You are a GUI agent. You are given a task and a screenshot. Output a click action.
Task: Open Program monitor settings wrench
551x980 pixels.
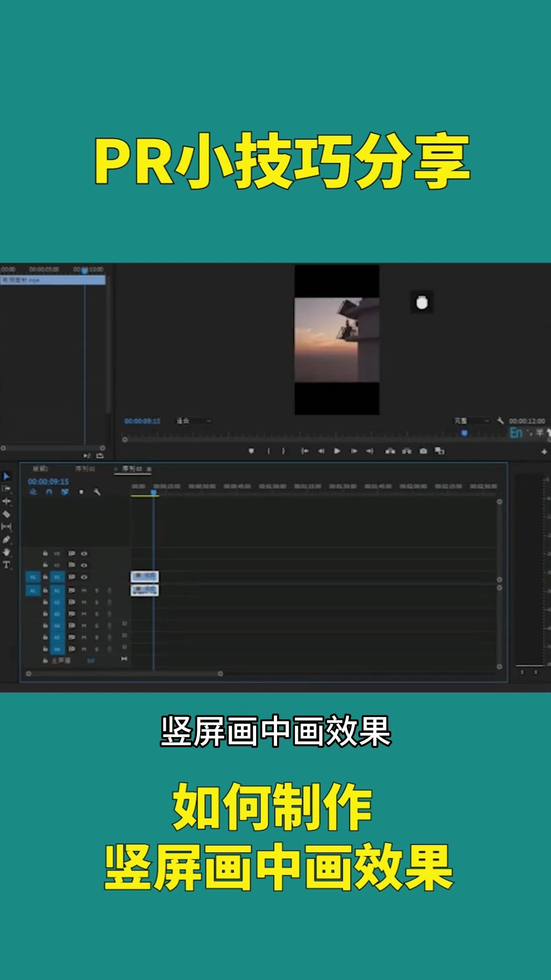500,421
